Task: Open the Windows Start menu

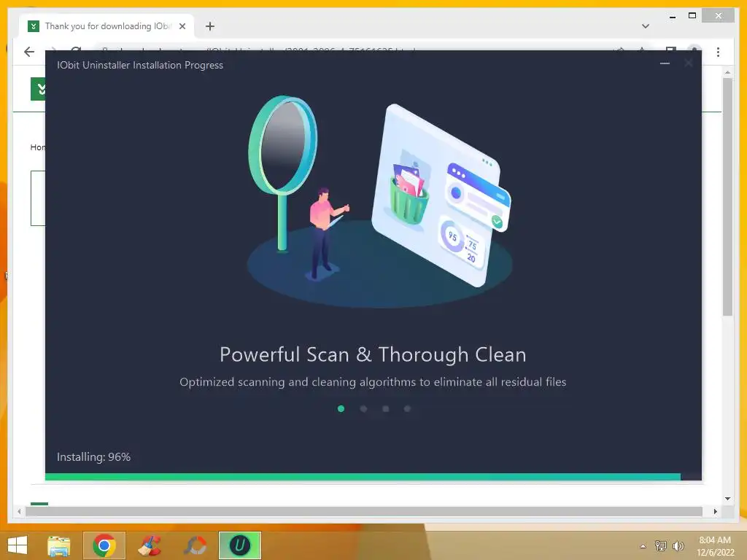Action: [18, 545]
